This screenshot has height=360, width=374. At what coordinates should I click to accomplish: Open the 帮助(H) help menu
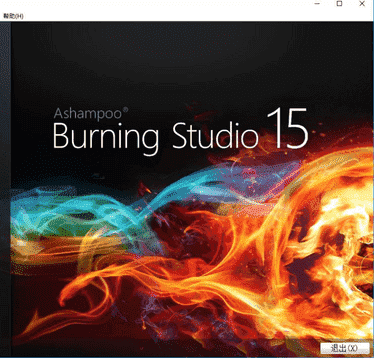13,16
